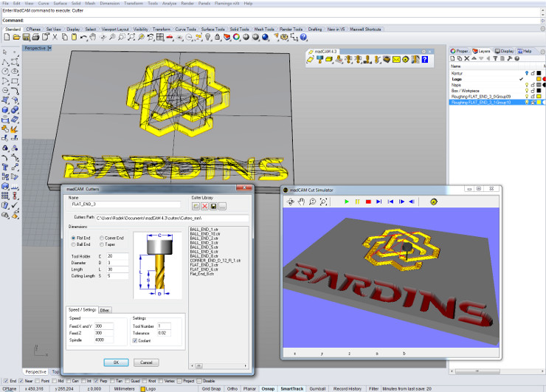Toggle Grid Snap in the status bar
The height and width of the screenshot is (392, 546).
(x=211, y=388)
